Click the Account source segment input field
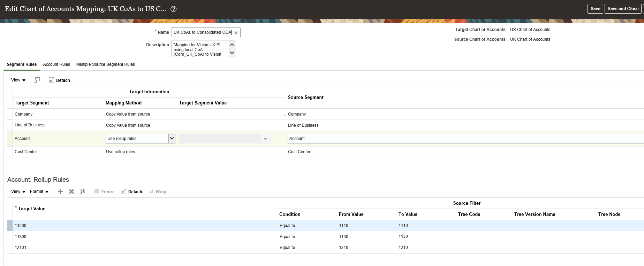Screen dimensions: 644x266 (464, 139)
